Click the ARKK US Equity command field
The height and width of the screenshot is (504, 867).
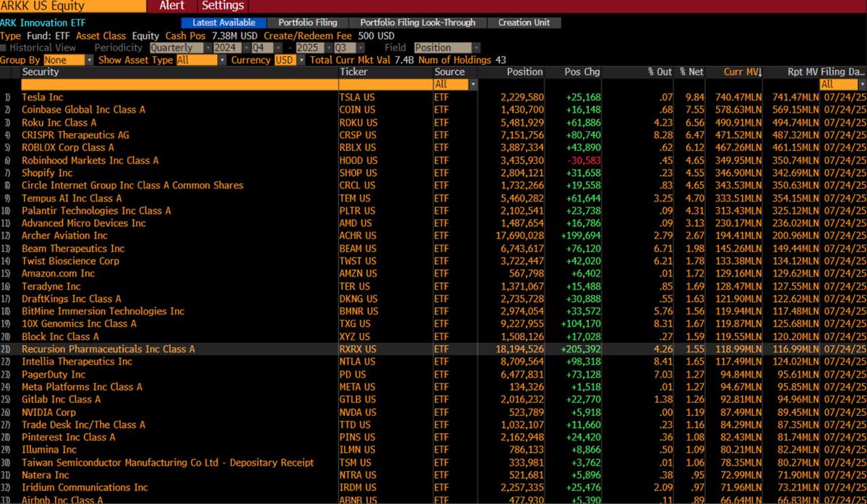click(72, 6)
